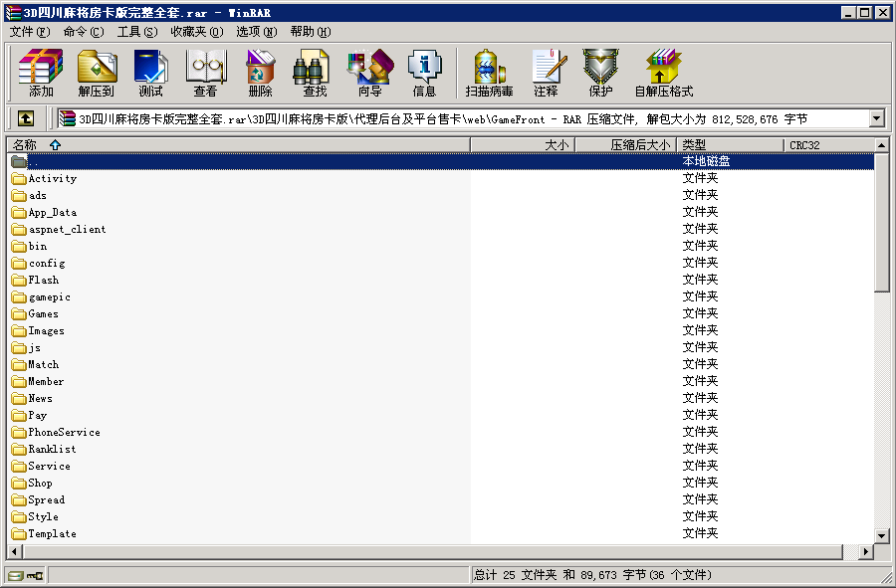Viewport: 896px width, 588px height.
Task: Click the Protect (保护) archive icon
Action: coord(600,73)
